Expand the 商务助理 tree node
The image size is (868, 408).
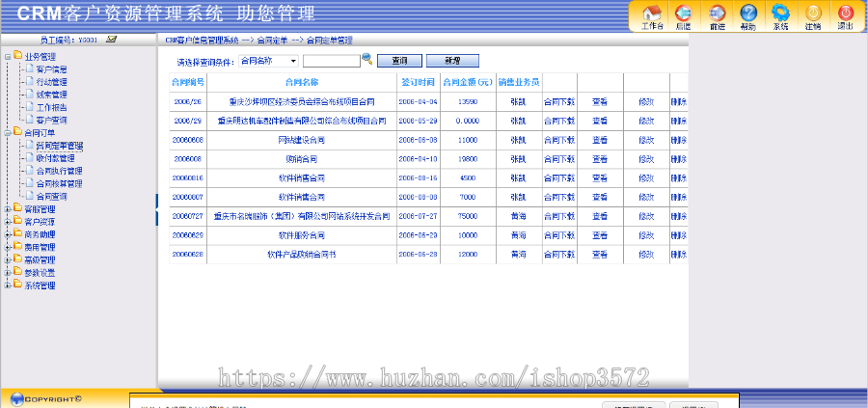[x=8, y=234]
